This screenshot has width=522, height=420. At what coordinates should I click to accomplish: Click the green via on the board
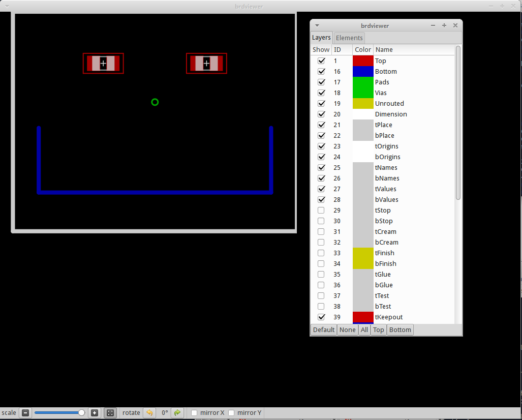coord(155,102)
